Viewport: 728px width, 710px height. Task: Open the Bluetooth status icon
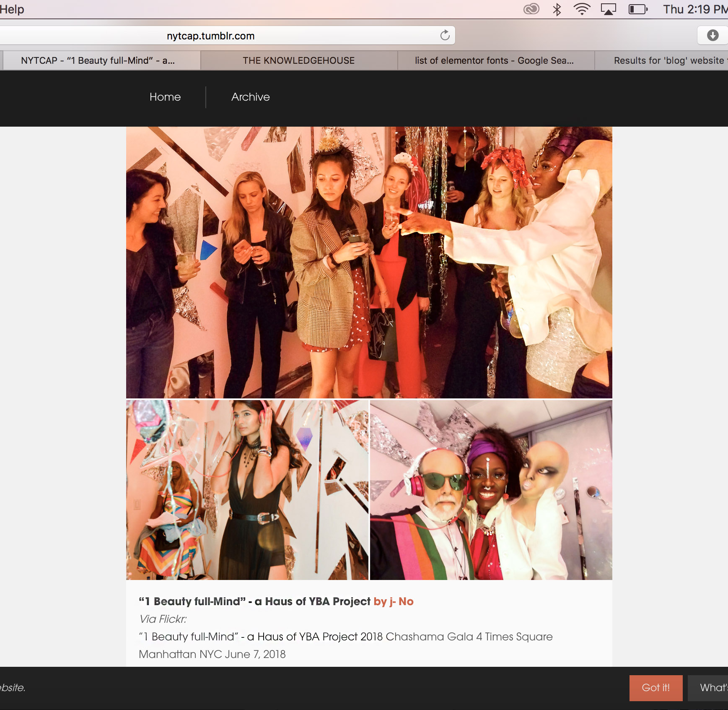point(557,9)
